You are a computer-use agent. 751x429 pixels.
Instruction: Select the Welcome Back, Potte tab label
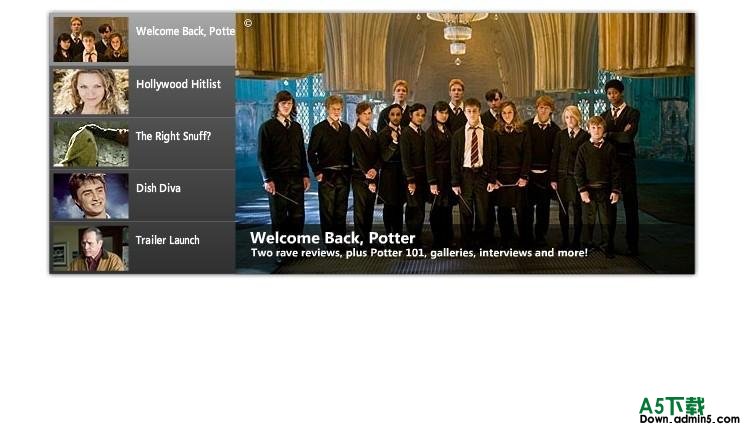click(185, 32)
